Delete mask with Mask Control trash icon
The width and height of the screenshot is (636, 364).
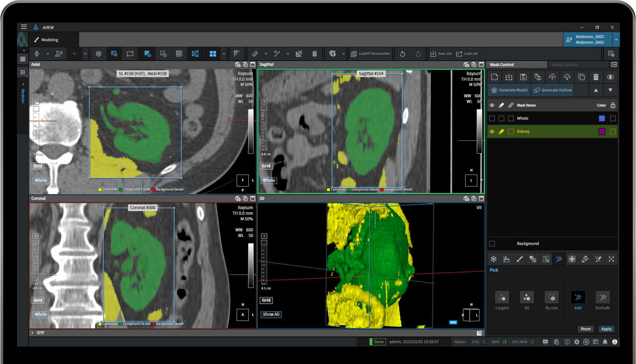pyautogui.click(x=596, y=77)
